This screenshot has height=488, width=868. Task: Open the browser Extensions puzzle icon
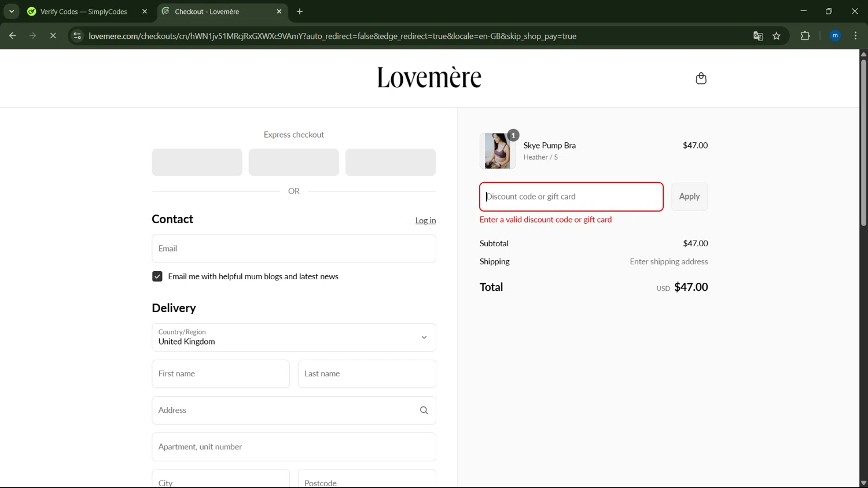(805, 36)
